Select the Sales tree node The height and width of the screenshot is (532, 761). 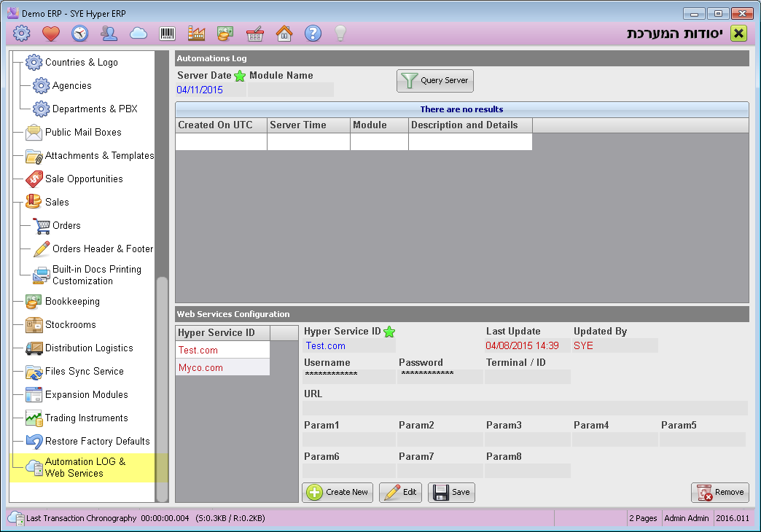click(47, 202)
